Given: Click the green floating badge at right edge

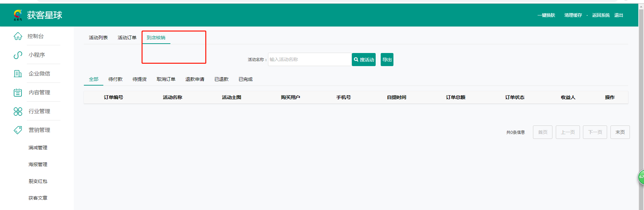Looking at the screenshot, I should coord(641,177).
